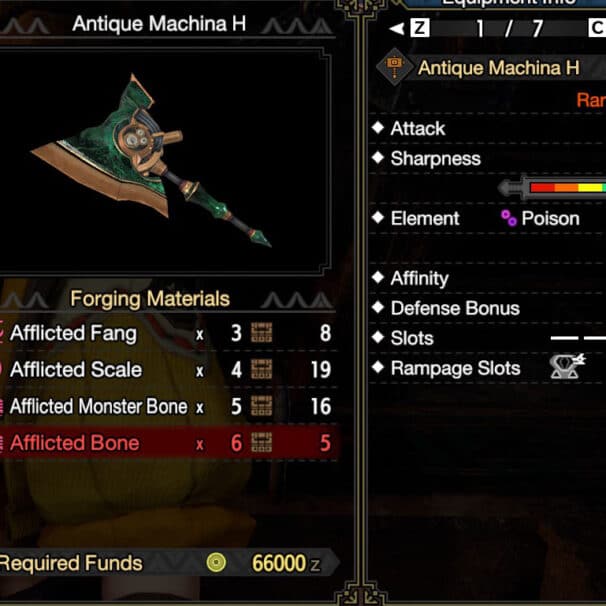
Task: Select the highlighted Afflicted Bone row
Action: [169, 443]
